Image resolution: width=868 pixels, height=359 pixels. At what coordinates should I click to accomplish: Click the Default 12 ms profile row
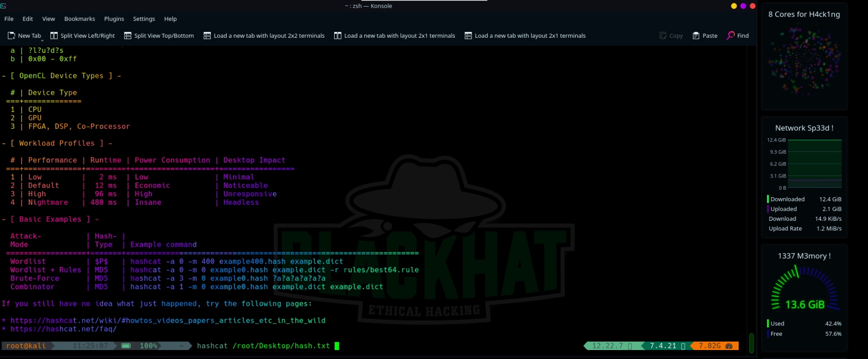click(139, 185)
